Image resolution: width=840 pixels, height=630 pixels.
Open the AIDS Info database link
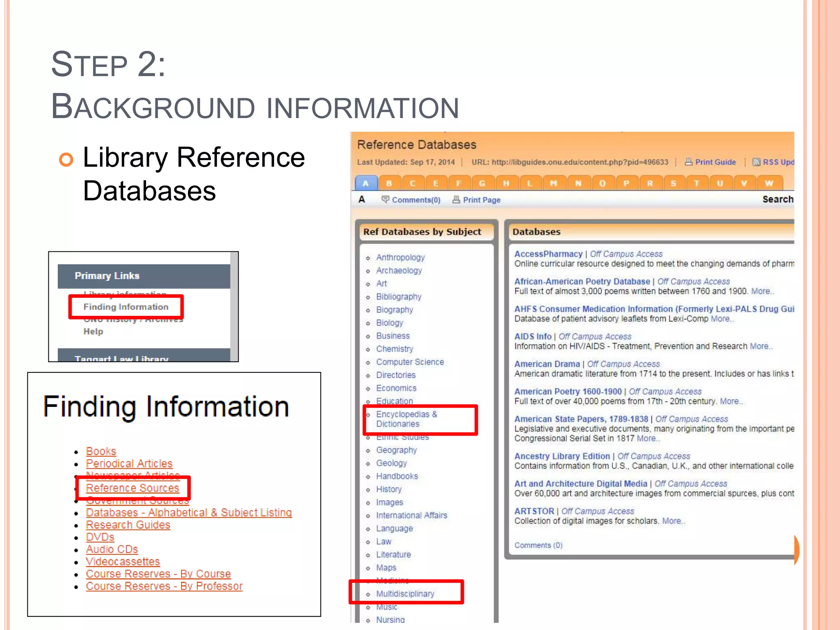[533, 336]
